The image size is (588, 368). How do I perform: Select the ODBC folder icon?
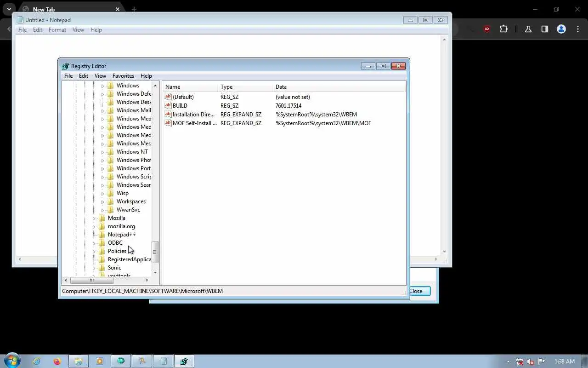[x=102, y=243]
